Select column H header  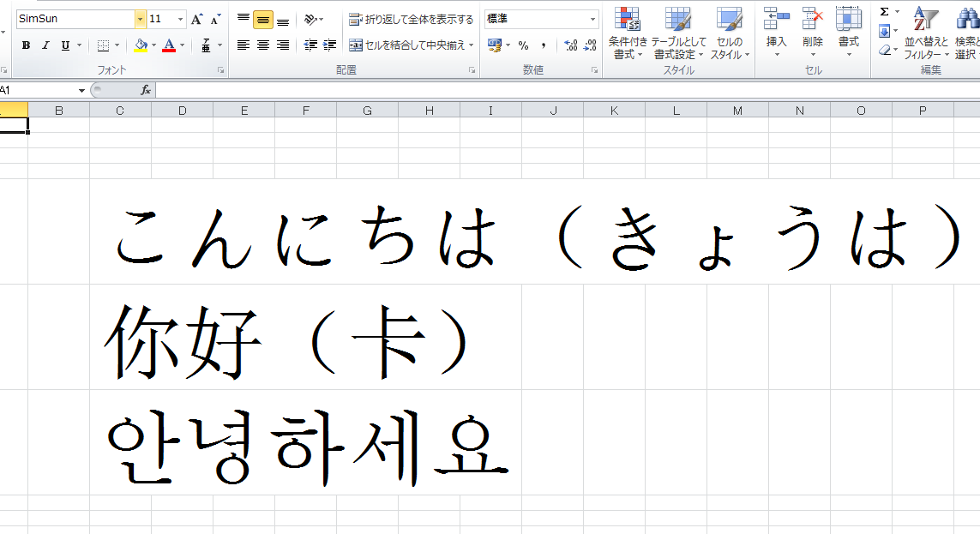430,111
